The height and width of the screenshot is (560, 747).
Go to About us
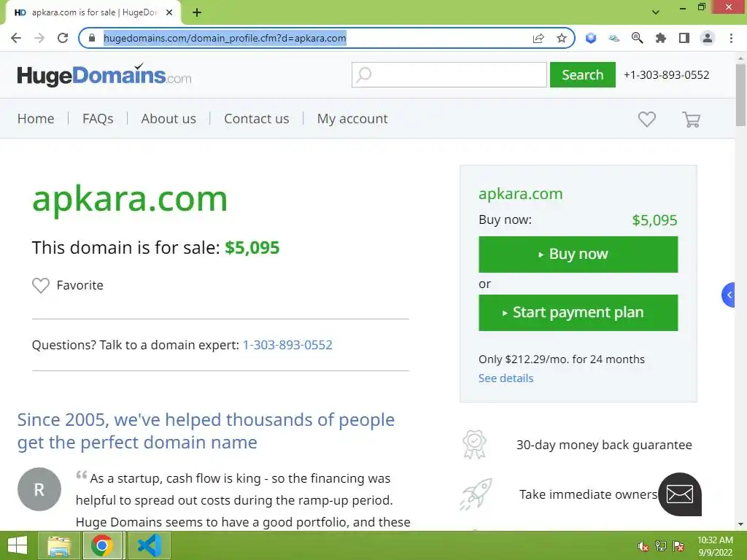pos(169,119)
